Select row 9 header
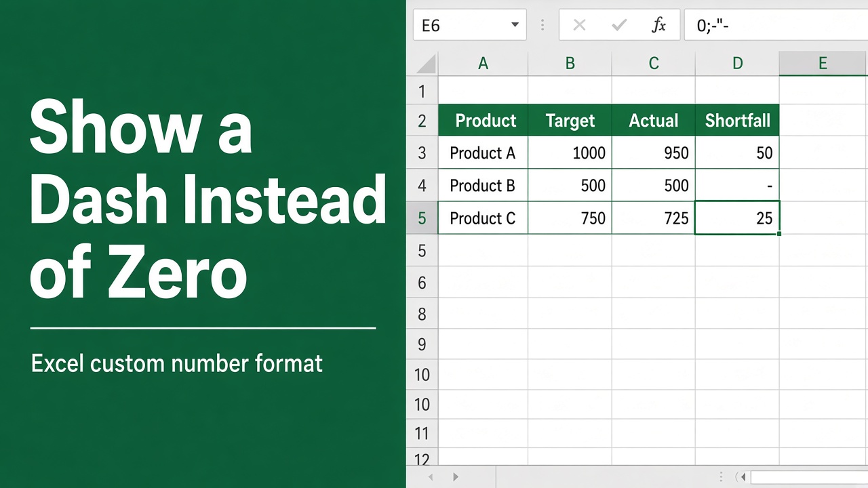 point(422,344)
